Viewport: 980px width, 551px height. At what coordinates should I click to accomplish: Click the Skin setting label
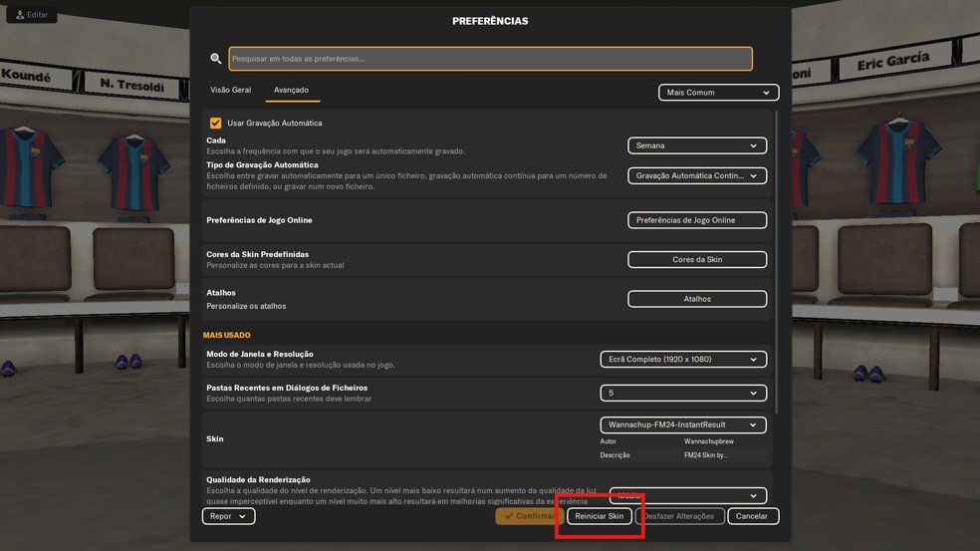click(x=215, y=439)
